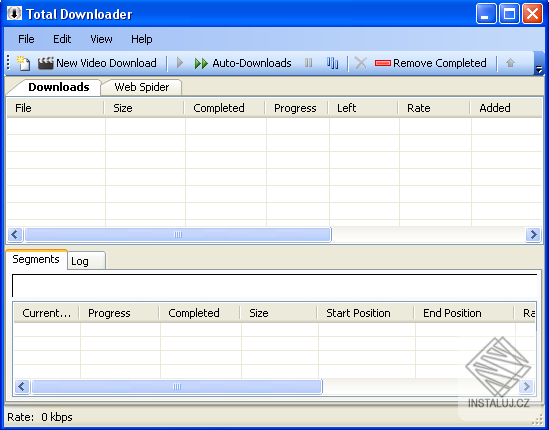Click the downloads Rate column header

pyautogui.click(x=434, y=108)
